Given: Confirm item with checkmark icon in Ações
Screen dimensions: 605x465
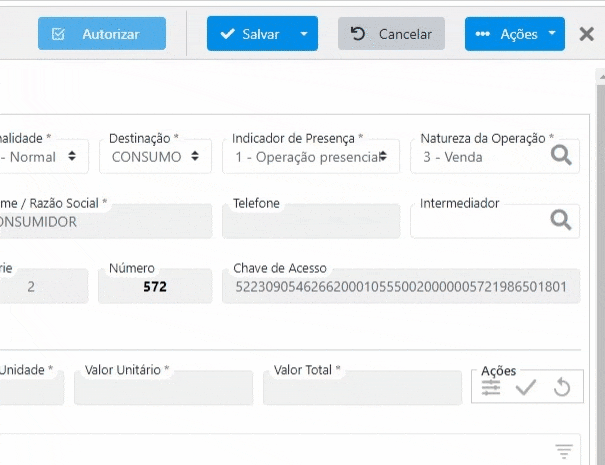Looking at the screenshot, I should coord(526,387).
